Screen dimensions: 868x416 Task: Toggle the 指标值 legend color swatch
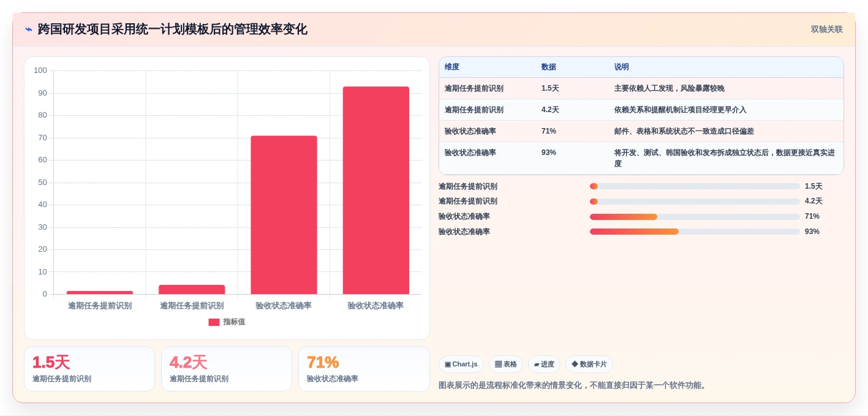214,322
